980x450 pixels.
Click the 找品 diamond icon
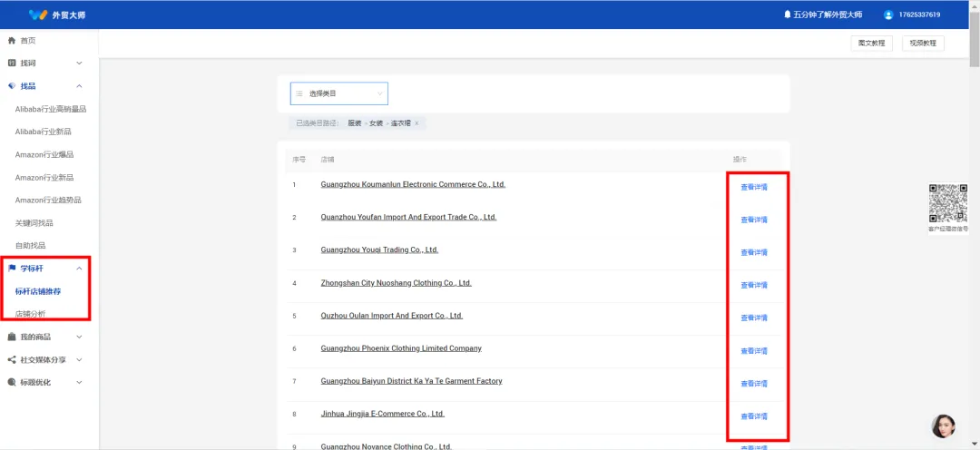[x=11, y=86]
